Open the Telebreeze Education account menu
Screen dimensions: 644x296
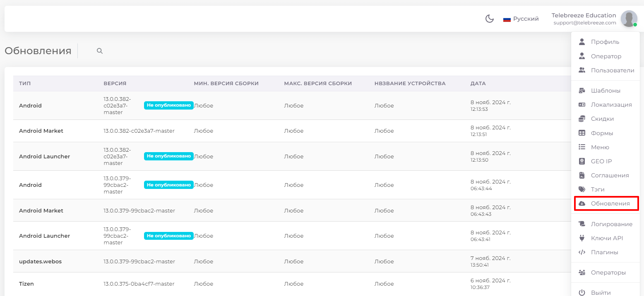(594, 19)
